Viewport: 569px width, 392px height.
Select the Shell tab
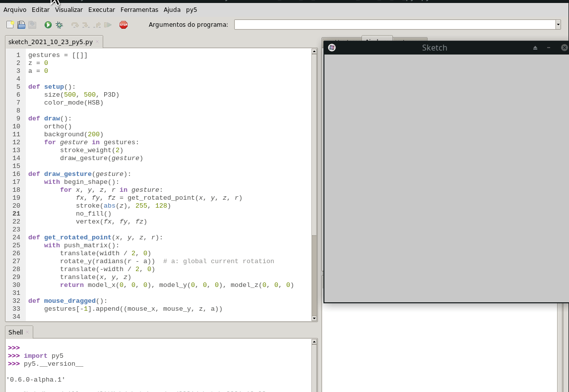pos(15,333)
